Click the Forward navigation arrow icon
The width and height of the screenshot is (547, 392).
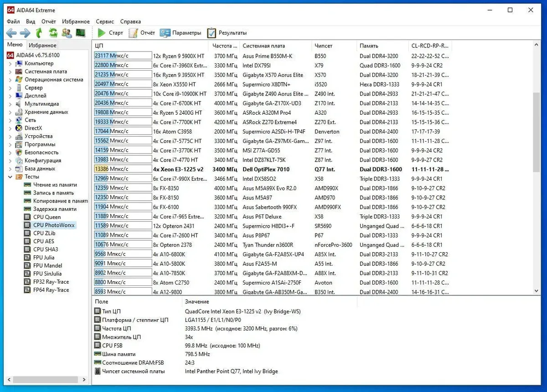(x=25, y=33)
